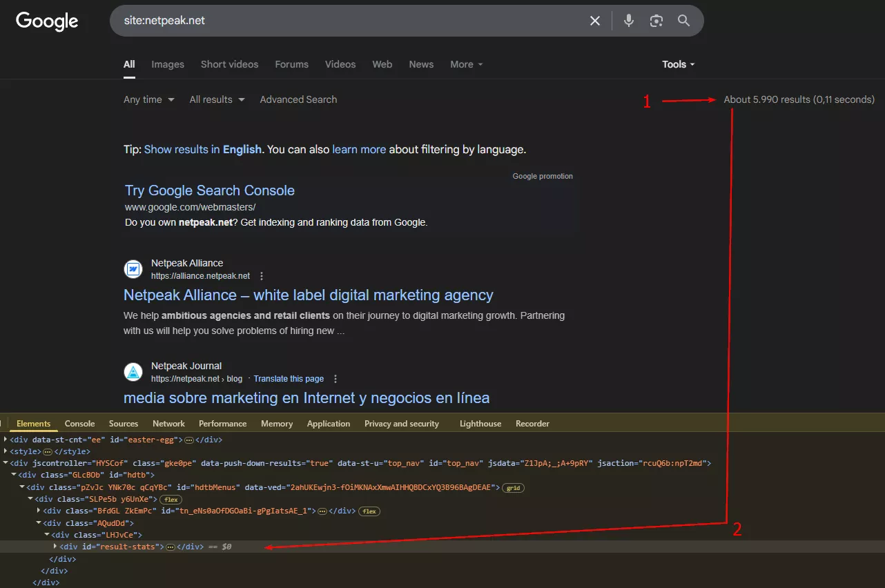Switch to Forums search tab
The height and width of the screenshot is (588, 885).
pyautogui.click(x=291, y=64)
